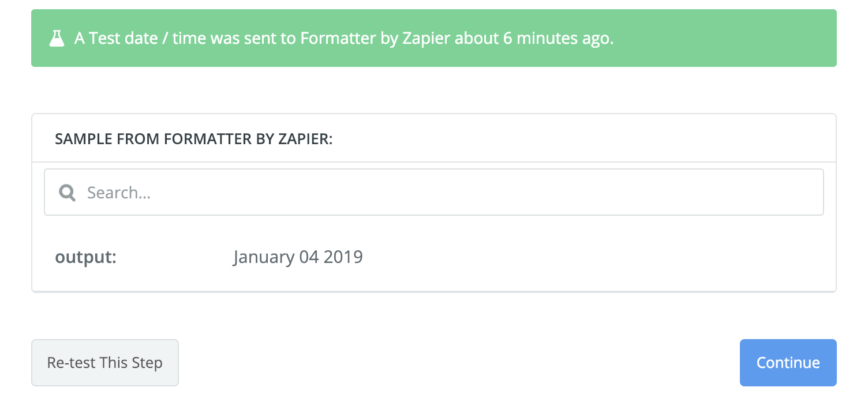Image resolution: width=868 pixels, height=406 pixels.
Task: Click the "output:" field label
Action: 85,257
